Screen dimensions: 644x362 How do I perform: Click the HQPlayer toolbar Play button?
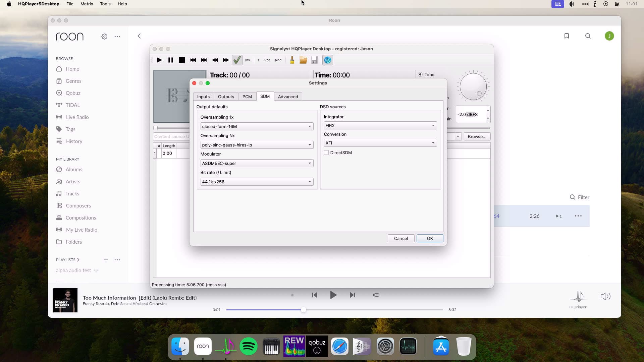[x=159, y=60]
